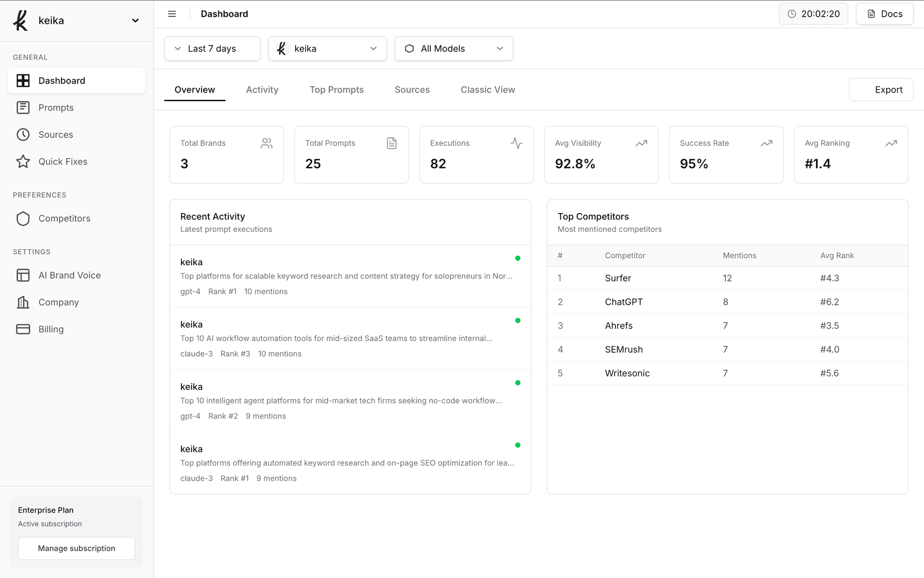Open the scalable keyword research prompt entry

click(x=350, y=276)
